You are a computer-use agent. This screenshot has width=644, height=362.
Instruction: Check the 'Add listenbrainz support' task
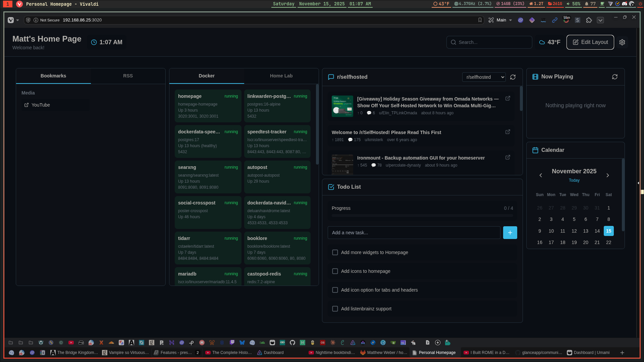[335, 309]
